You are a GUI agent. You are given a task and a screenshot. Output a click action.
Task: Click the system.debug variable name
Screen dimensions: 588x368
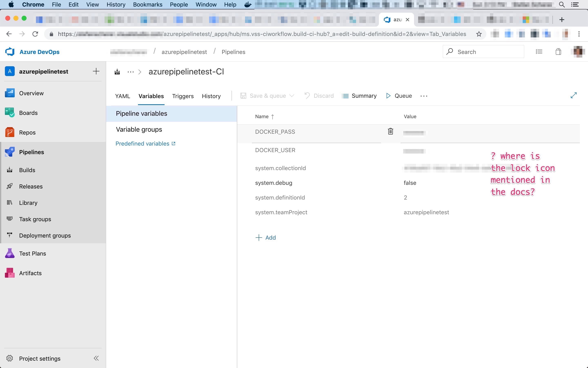click(x=274, y=183)
